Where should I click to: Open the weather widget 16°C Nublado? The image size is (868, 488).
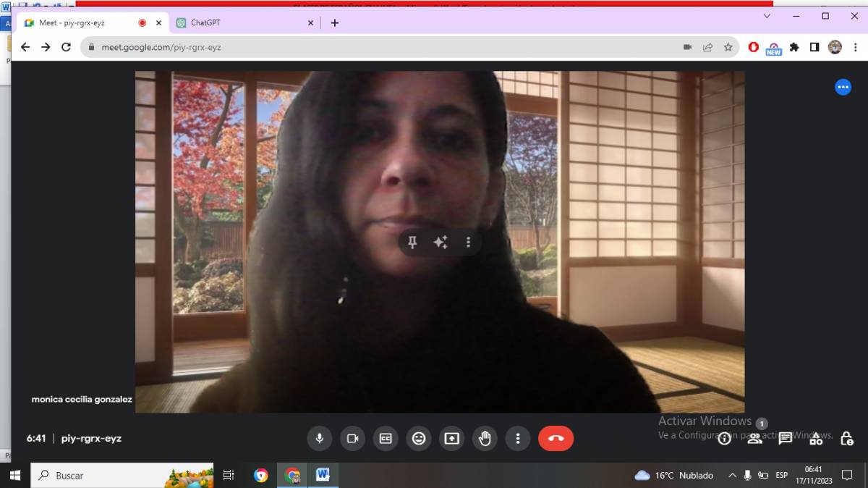[x=674, y=475]
